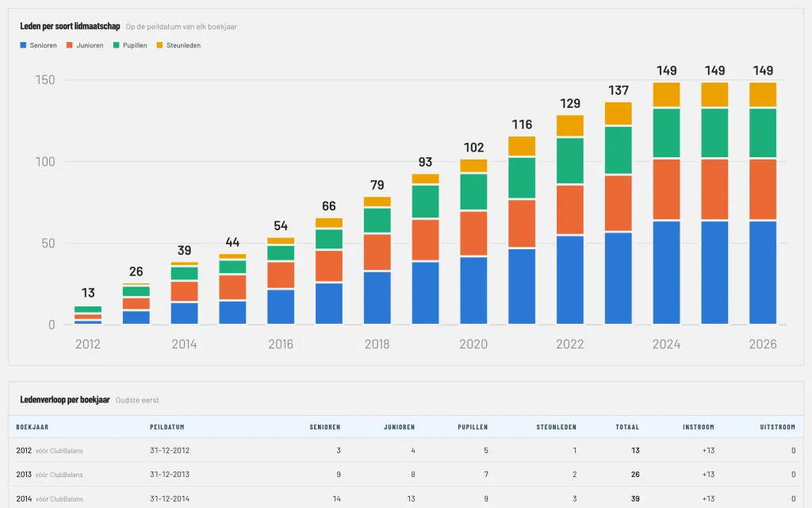Viewport: 812px width, 508px height.
Task: Click the orange Junioren segment of the 2022 bar
Action: click(570, 210)
